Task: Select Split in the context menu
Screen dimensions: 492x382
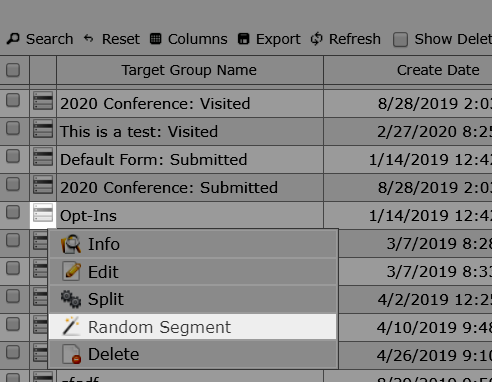Action: (193, 299)
